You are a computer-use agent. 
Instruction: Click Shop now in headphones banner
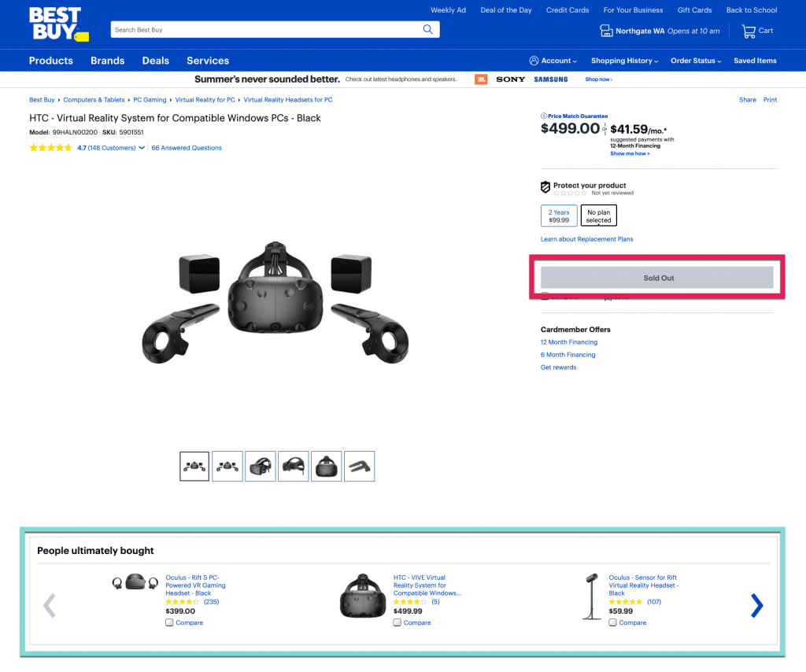(598, 79)
